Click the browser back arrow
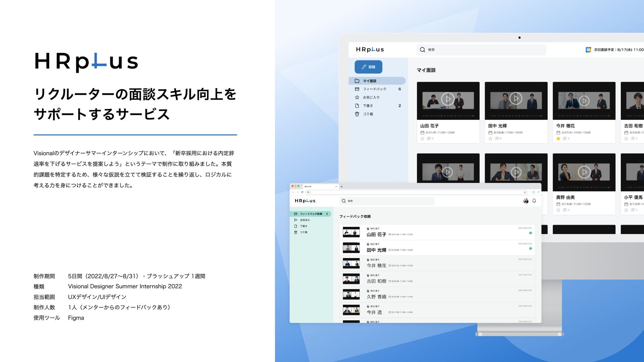 293,192
